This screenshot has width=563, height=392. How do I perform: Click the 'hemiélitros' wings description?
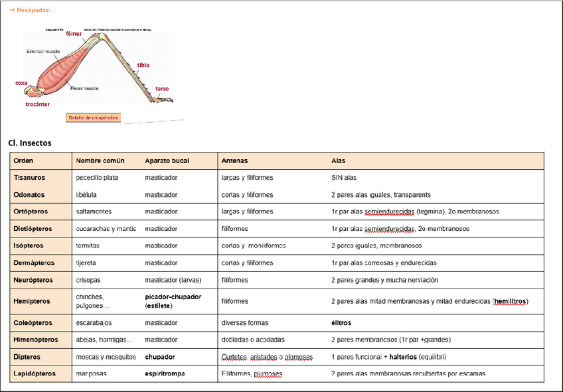click(430, 301)
